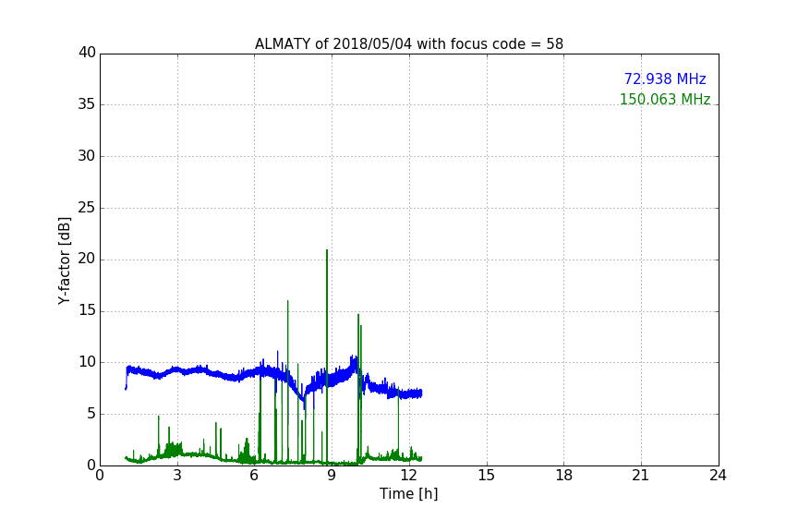Click y-axis tick label 35

(x=87, y=104)
